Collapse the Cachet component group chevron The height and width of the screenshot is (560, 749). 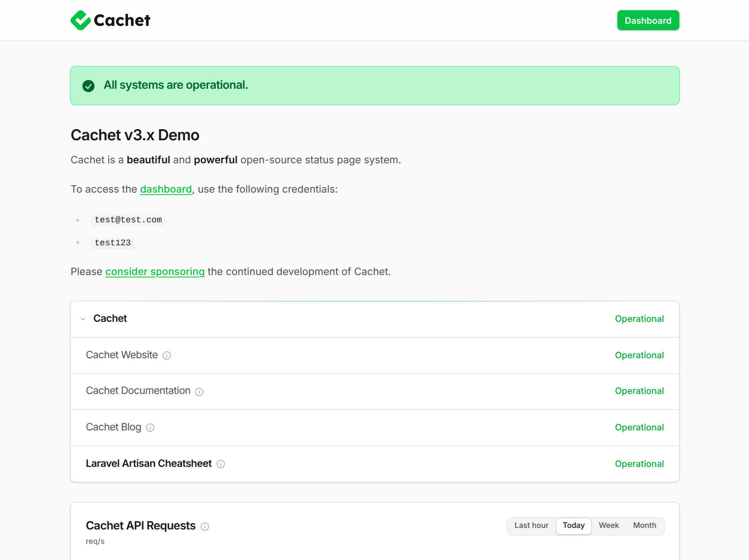(x=83, y=319)
